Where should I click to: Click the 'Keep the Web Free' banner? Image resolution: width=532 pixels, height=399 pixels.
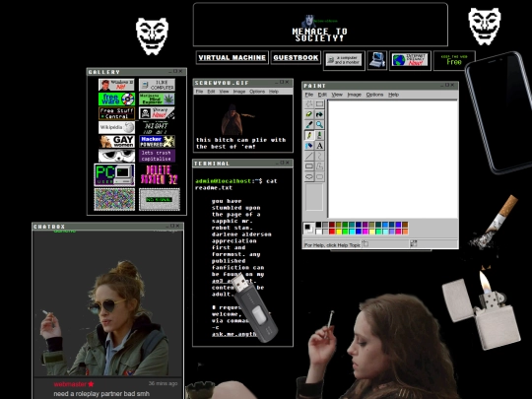(x=454, y=60)
